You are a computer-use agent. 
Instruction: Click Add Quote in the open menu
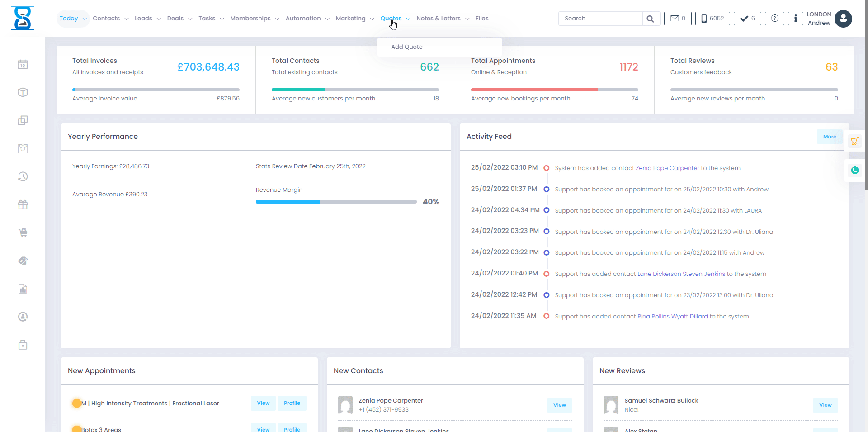pyautogui.click(x=406, y=47)
